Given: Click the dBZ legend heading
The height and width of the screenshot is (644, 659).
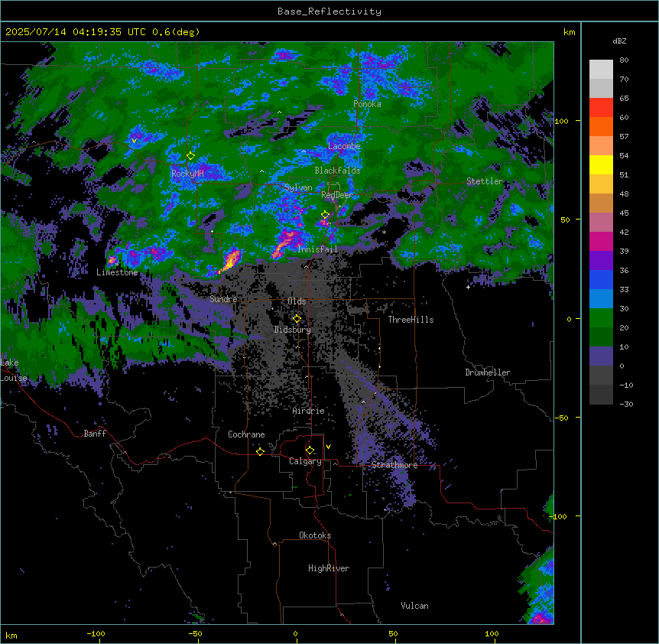Looking at the screenshot, I should click(x=619, y=41).
